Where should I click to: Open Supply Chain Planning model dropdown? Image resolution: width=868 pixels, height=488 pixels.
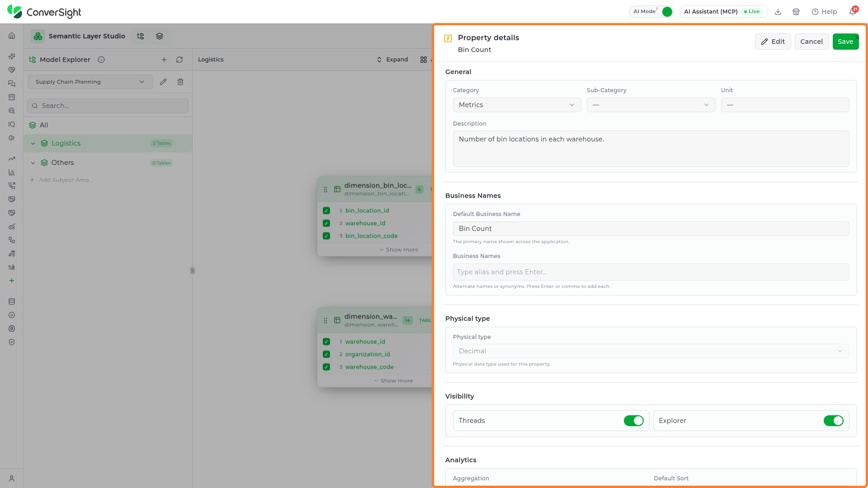click(90, 82)
